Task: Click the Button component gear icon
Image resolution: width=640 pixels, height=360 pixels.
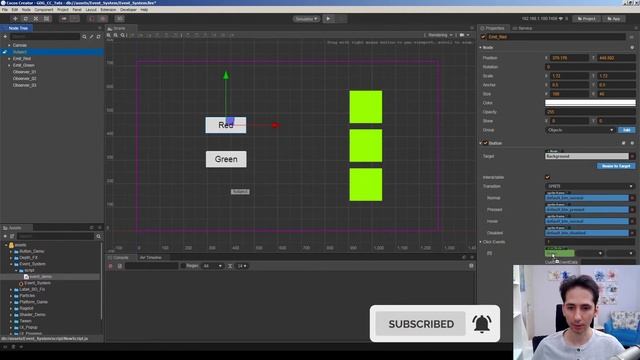Action: (632, 143)
